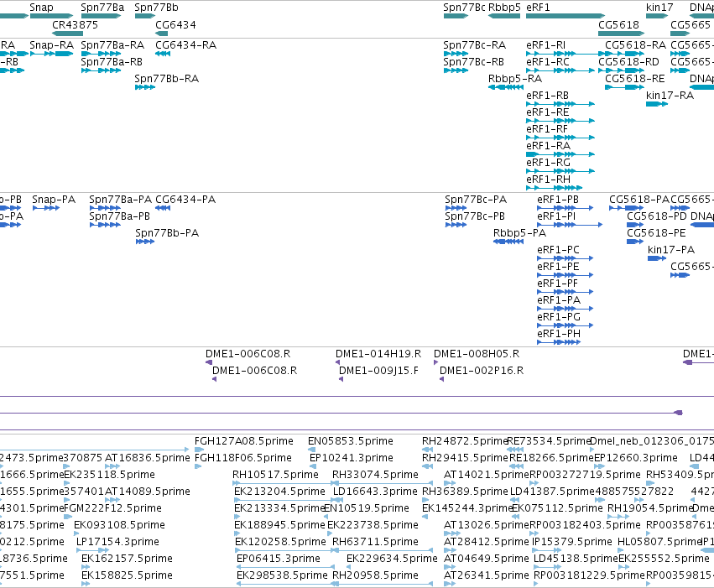Click the Spn77Bc-RB transcript label
Image resolution: width=714 pixels, height=588 pixels.
click(473, 62)
